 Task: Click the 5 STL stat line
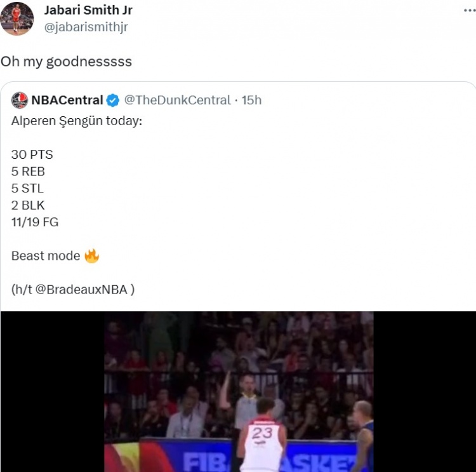[x=27, y=188]
